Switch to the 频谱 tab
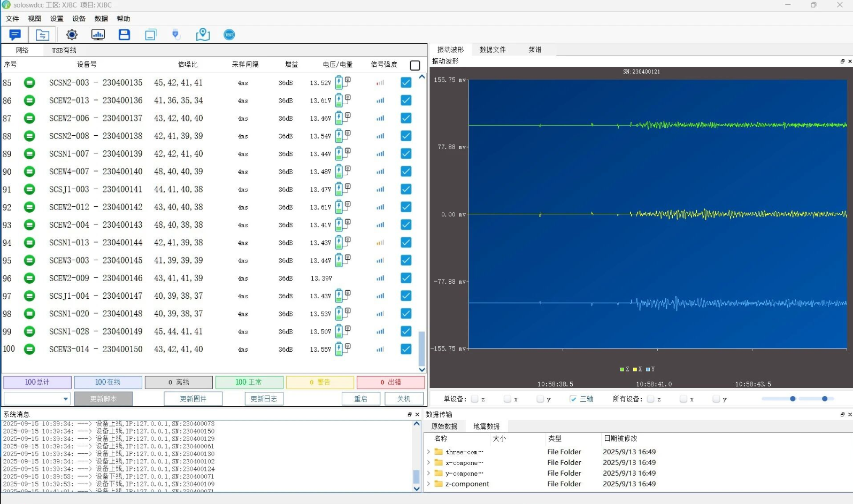 coord(535,50)
